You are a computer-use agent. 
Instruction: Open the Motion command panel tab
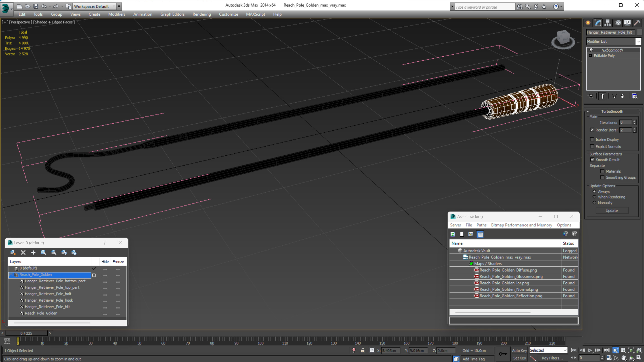pos(618,23)
